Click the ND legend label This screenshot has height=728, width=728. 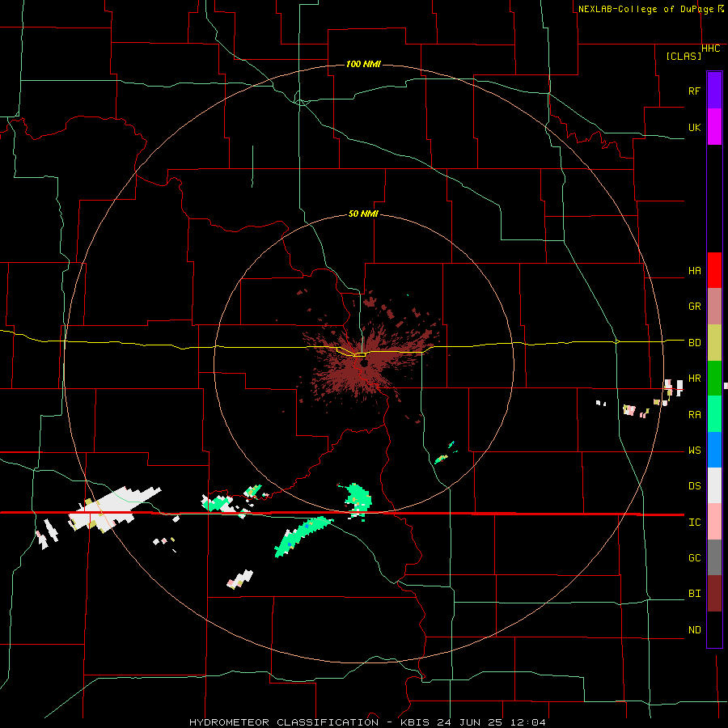point(694,630)
